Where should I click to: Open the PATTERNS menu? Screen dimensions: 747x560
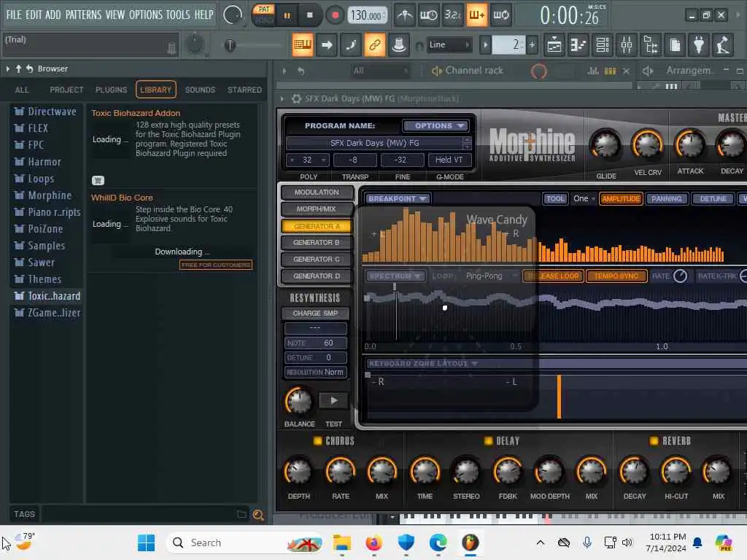click(83, 15)
